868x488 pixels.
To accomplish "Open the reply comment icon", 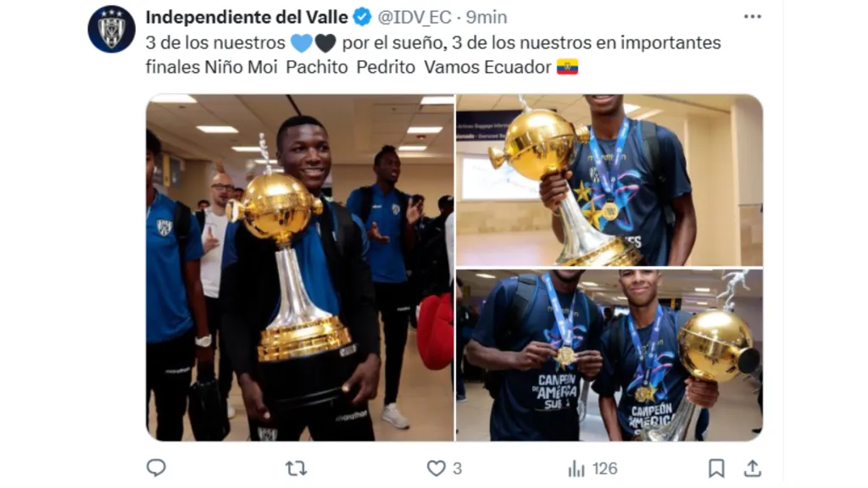I will click(156, 468).
